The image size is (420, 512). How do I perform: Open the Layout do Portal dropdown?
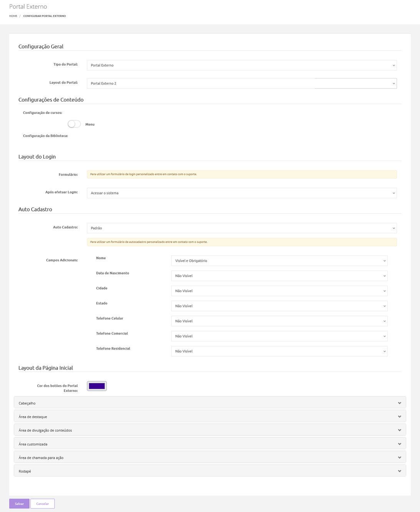242,83
